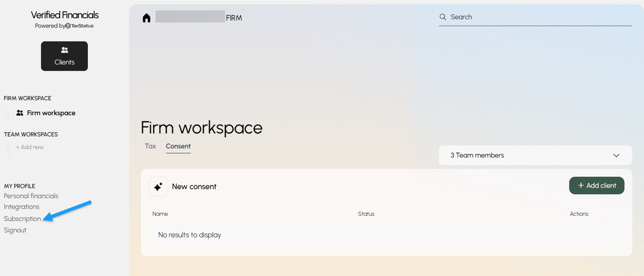Click the FIRM breadcrumb text
The height and width of the screenshot is (276, 644).
[x=234, y=18]
